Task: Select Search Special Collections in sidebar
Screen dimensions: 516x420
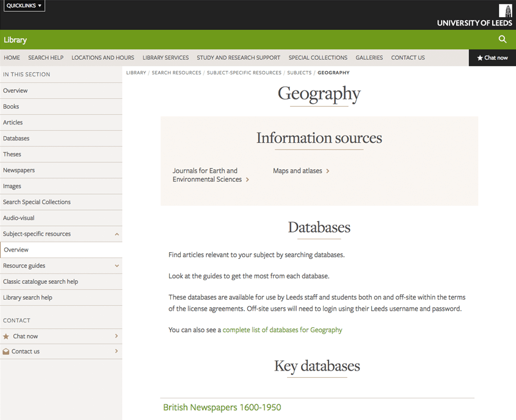Action: [x=61, y=202]
